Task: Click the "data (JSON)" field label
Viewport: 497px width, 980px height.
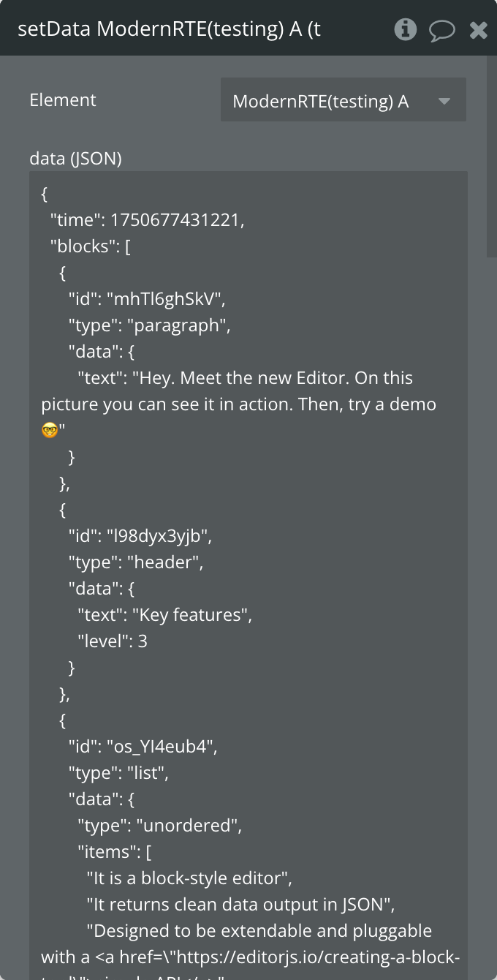Action: click(x=75, y=159)
